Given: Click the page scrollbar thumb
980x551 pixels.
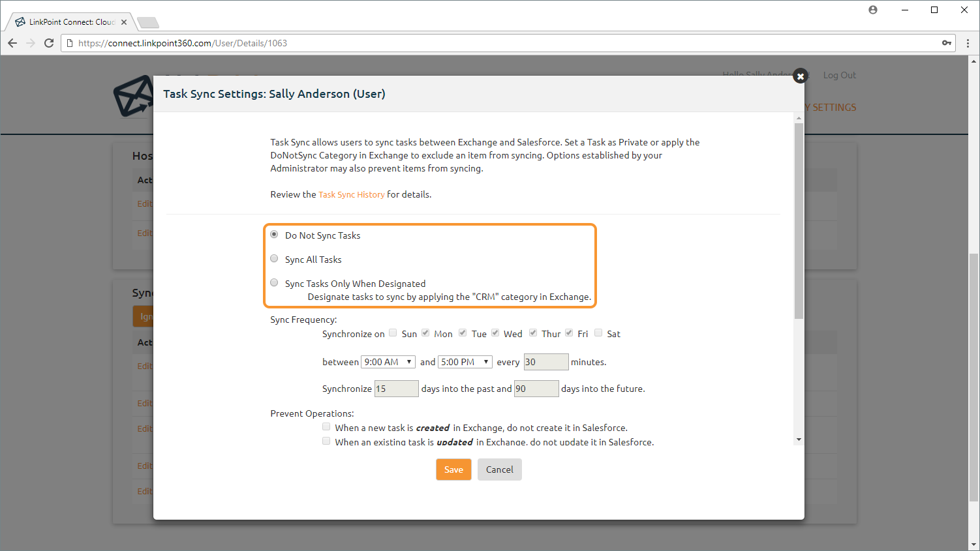Looking at the screenshot, I should pyautogui.click(x=973, y=377).
